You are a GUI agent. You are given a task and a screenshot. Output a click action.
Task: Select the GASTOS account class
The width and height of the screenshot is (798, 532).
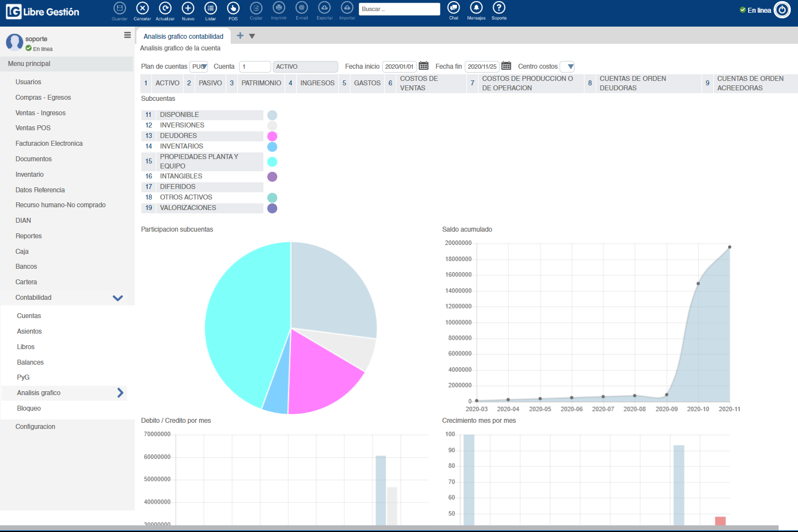pyautogui.click(x=367, y=83)
